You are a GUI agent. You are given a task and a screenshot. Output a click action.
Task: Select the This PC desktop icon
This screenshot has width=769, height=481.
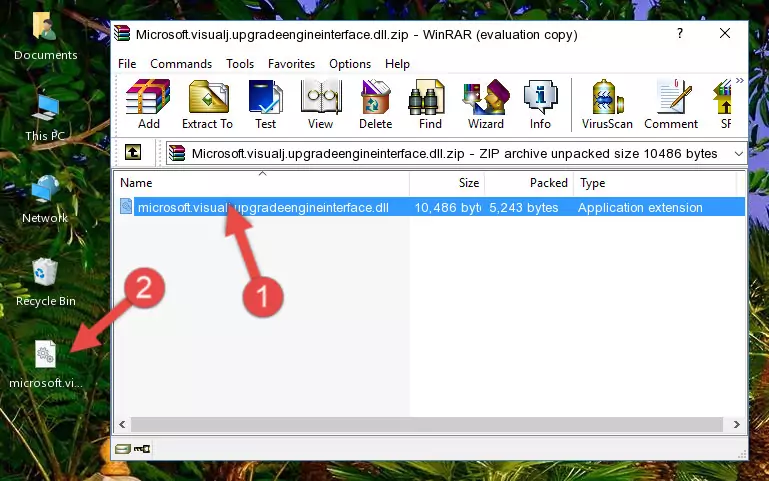coord(45,118)
